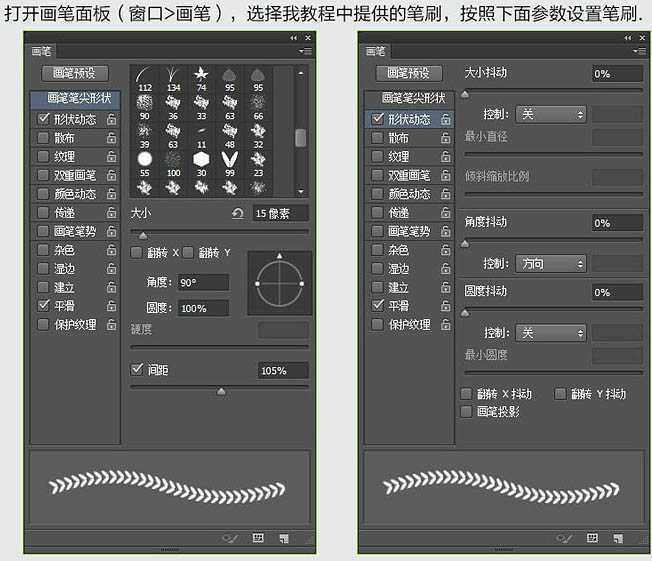Click the 角度 angle value field
Screen dimensions: 652x561
click(x=203, y=282)
